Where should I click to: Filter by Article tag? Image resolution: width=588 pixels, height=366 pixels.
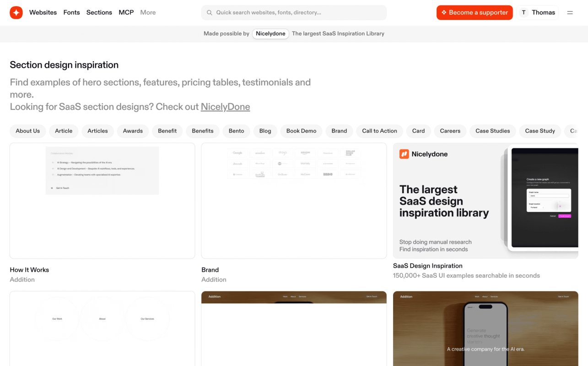click(64, 131)
